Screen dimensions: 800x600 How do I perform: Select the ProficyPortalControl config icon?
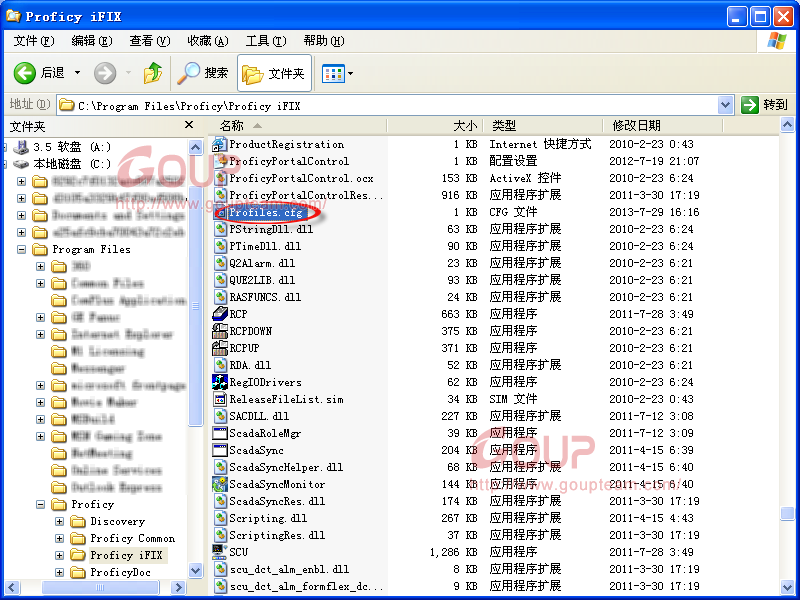pos(220,161)
